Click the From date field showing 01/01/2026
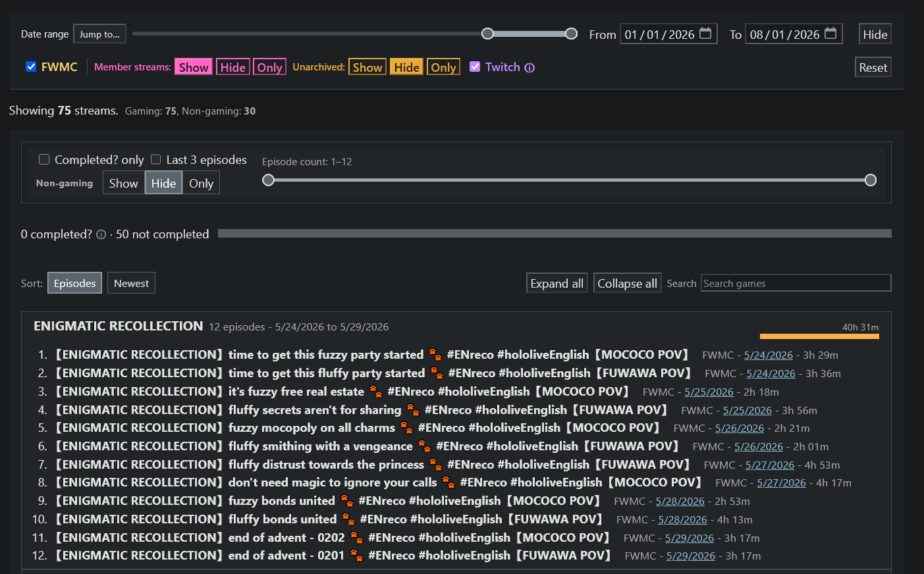The height and width of the screenshot is (574, 924). click(x=668, y=34)
